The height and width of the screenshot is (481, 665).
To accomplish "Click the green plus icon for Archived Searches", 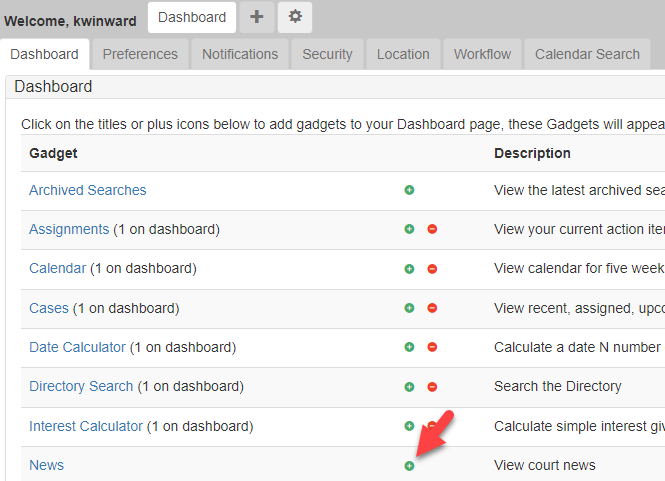I will [409, 190].
